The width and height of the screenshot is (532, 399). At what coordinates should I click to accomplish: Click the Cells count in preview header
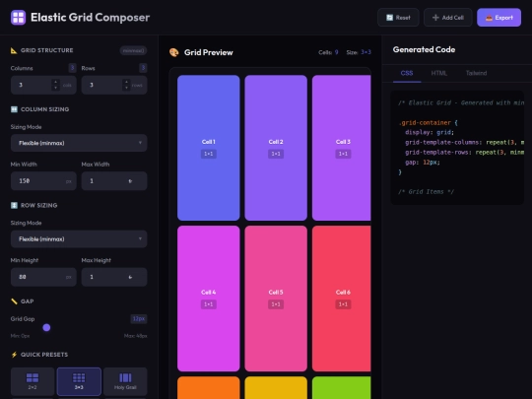tap(328, 52)
